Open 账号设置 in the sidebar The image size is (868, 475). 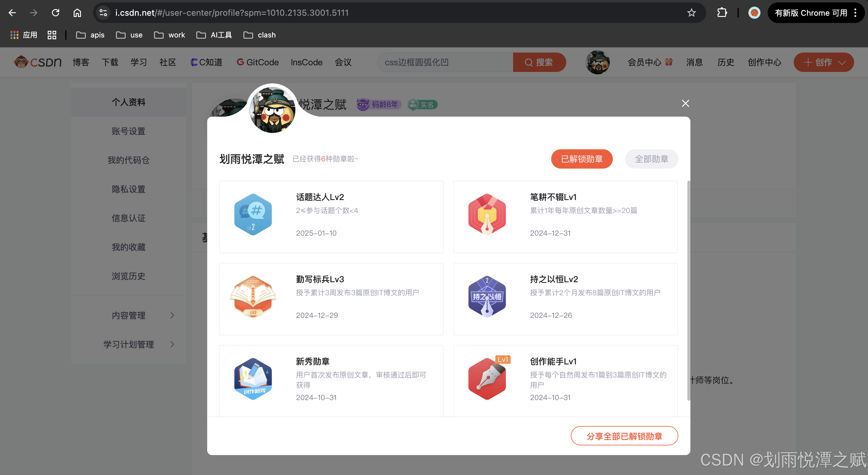pos(128,131)
